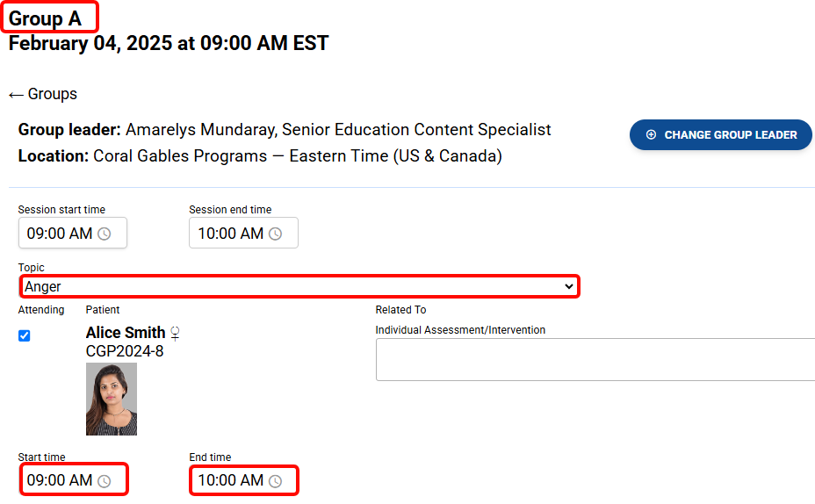The width and height of the screenshot is (815, 504).
Task: Click the female symbol beside Alice Smith
Action: coord(176,333)
